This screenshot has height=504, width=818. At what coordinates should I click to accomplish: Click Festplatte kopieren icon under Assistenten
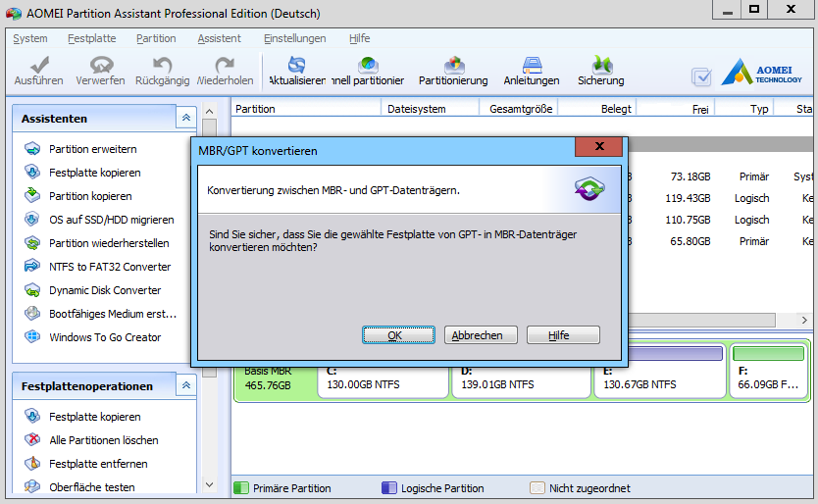[x=32, y=173]
